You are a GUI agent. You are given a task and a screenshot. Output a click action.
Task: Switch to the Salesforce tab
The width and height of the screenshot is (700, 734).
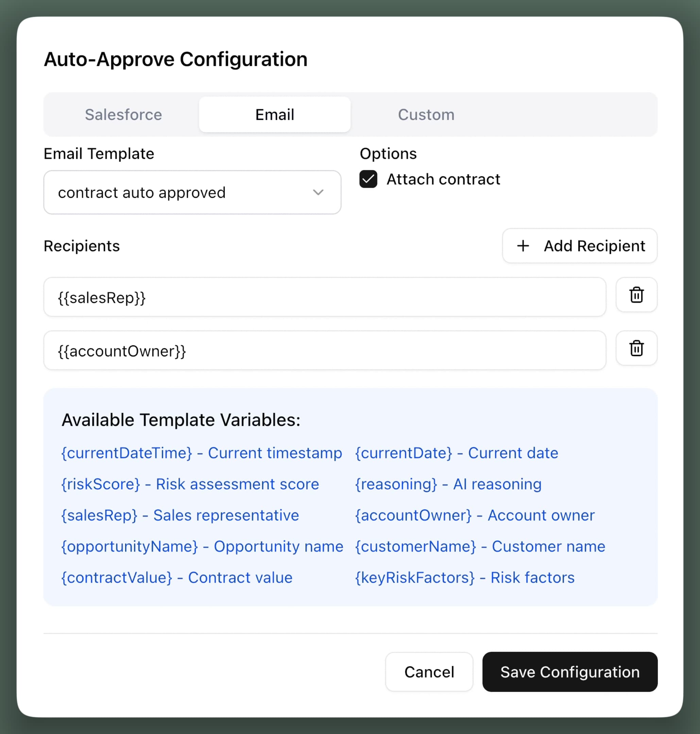click(123, 115)
